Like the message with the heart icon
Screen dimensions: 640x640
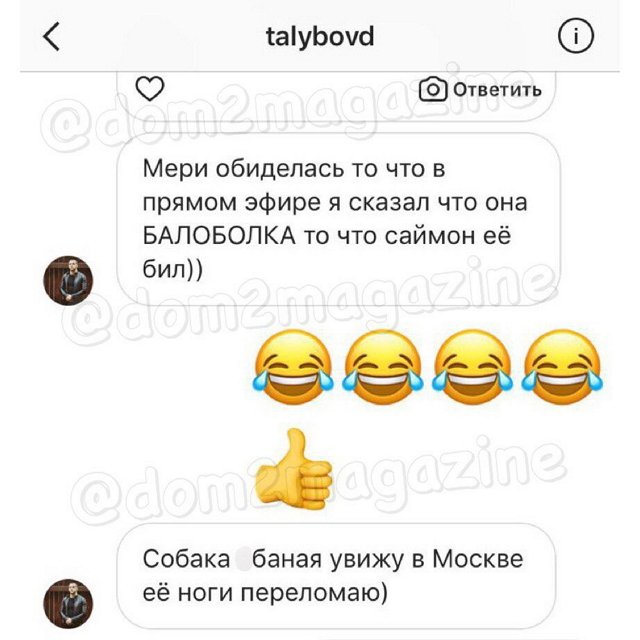pyautogui.click(x=150, y=88)
